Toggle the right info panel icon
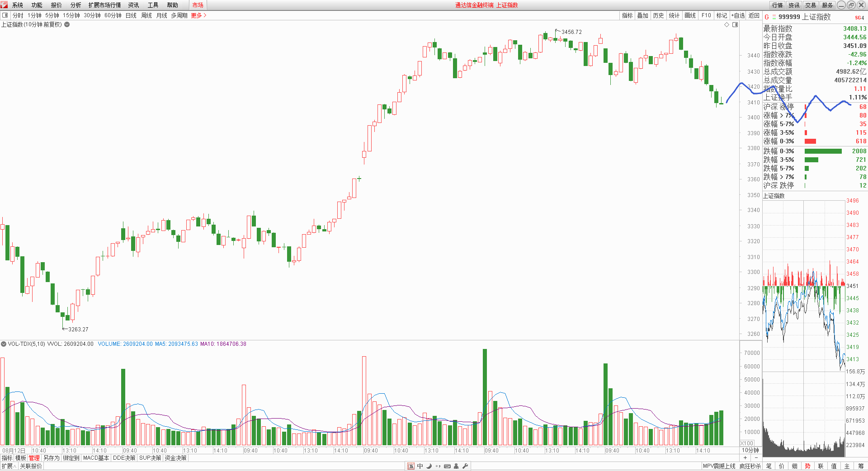 click(735, 25)
